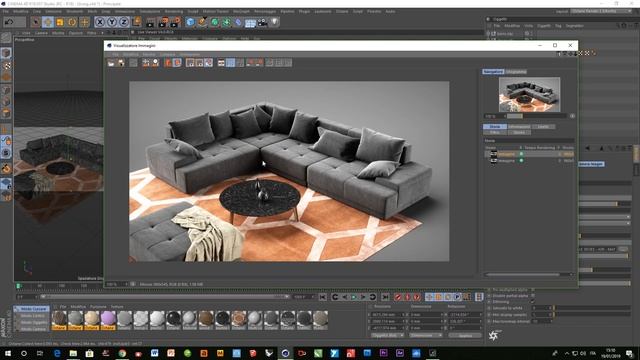Select the Live Selection arrow tool
This screenshot has height=360, width=640.
pos(36,22)
